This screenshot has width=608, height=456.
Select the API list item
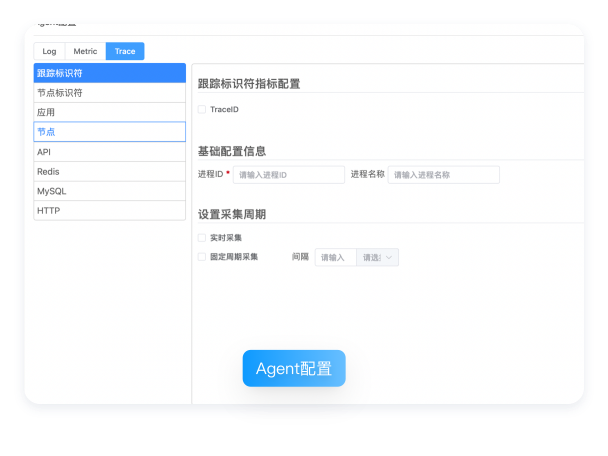(x=109, y=152)
